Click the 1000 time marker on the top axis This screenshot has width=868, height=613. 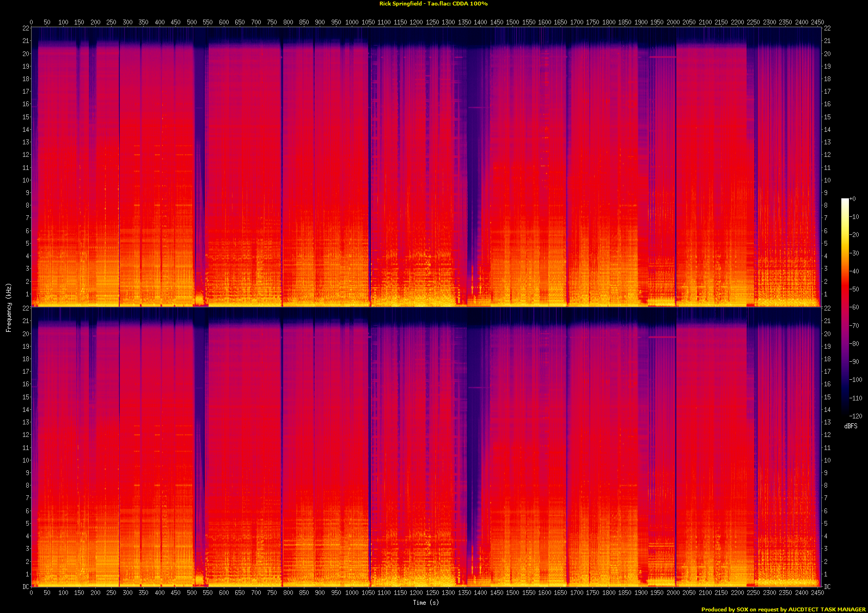pos(352,22)
